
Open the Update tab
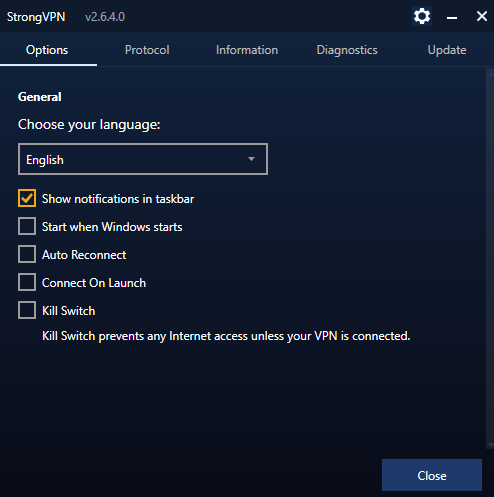(x=447, y=50)
